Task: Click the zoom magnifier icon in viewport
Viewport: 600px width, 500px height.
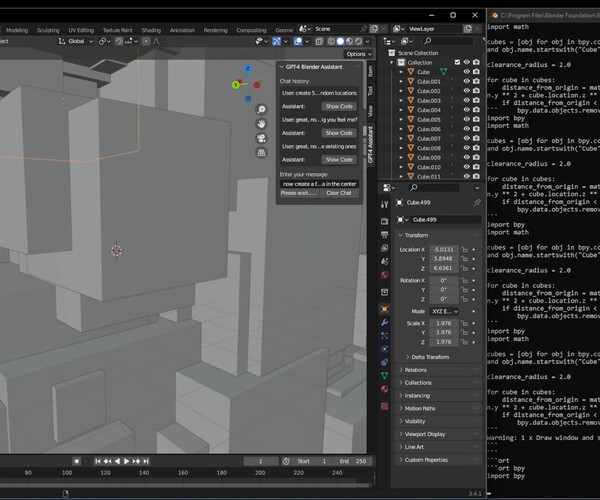Action: tap(261, 110)
